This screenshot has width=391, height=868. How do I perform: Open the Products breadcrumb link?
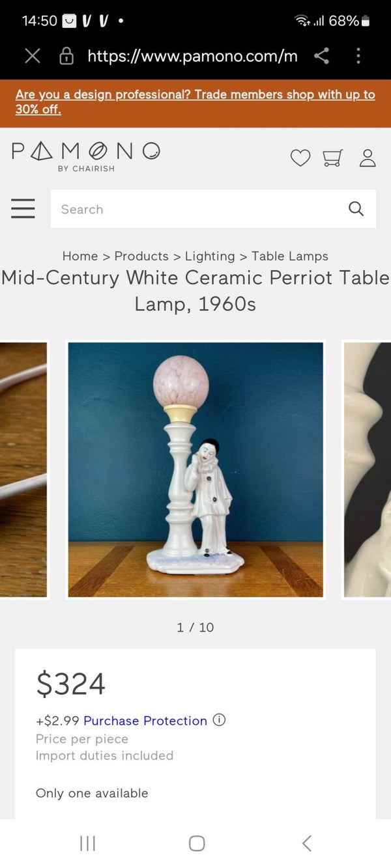[141, 256]
